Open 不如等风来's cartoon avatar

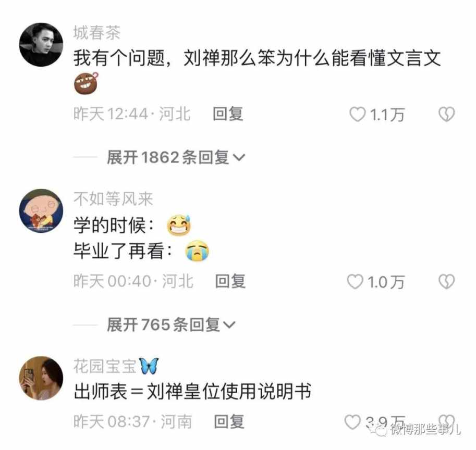[x=41, y=211]
